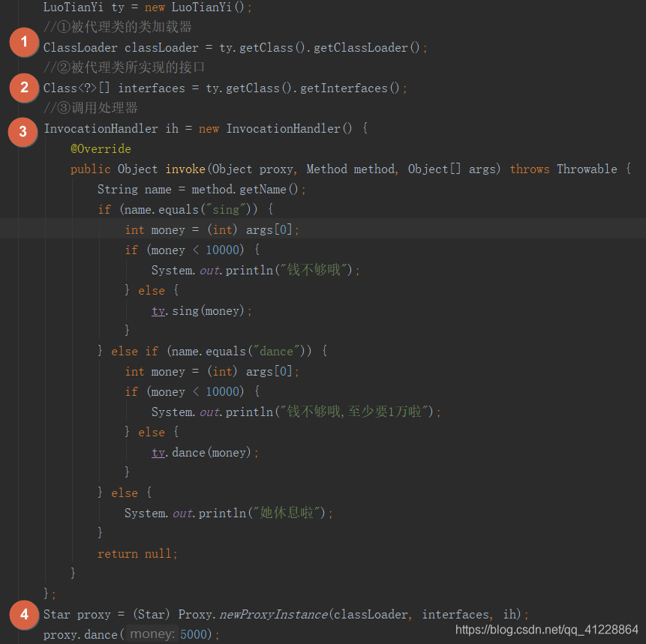
Task: Click the "dance" string literal
Action: 276,351
